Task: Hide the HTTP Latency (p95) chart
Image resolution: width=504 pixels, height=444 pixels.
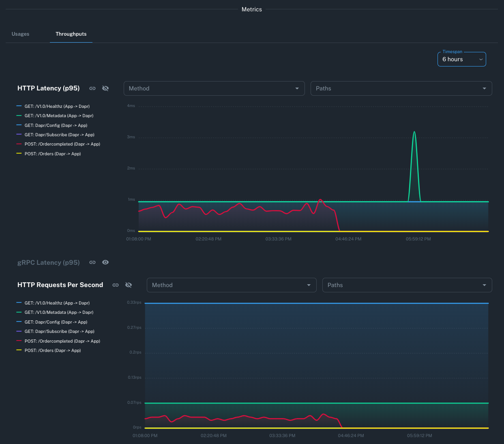Action: pos(105,88)
